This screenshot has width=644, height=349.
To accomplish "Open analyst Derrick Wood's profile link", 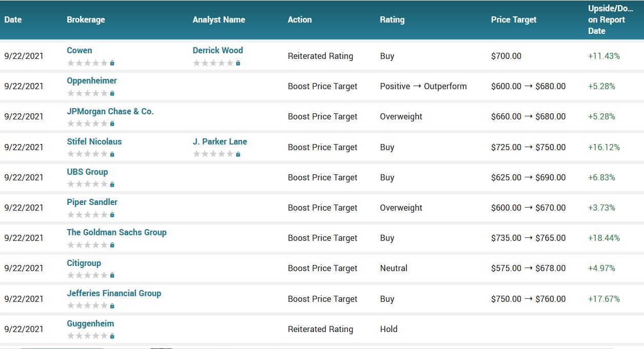I will click(218, 50).
